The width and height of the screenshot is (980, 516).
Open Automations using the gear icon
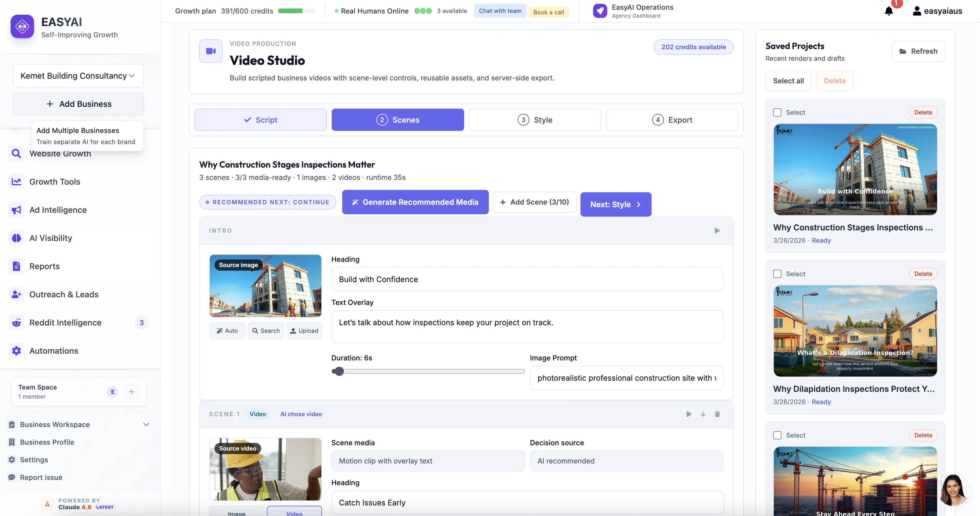[x=16, y=350]
